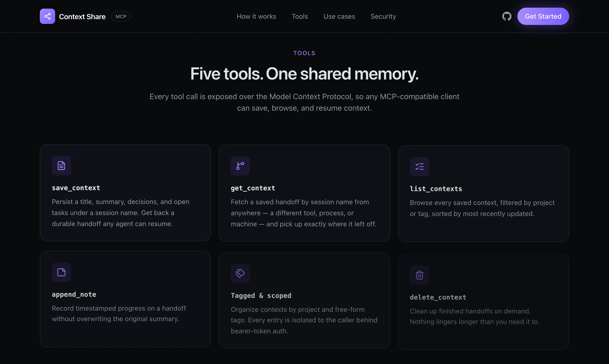
Task: Select the append_note card title
Action: pyautogui.click(x=74, y=294)
